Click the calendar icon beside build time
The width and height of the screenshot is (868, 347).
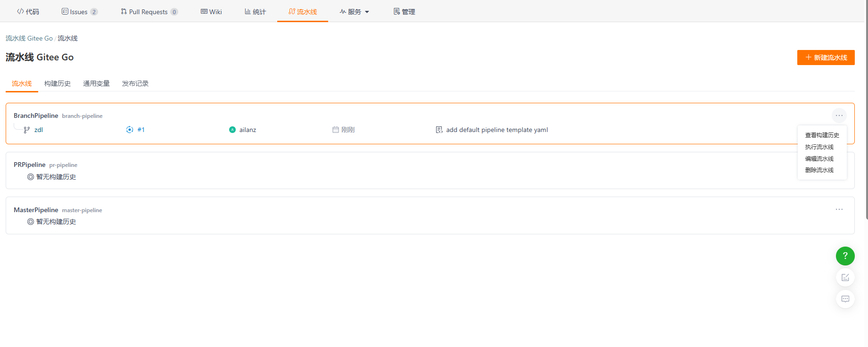pos(336,130)
